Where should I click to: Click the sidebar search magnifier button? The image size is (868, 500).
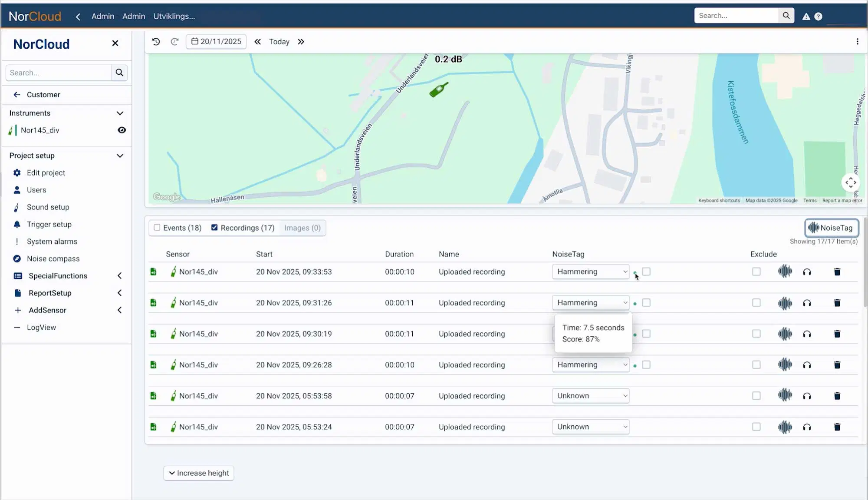119,73
